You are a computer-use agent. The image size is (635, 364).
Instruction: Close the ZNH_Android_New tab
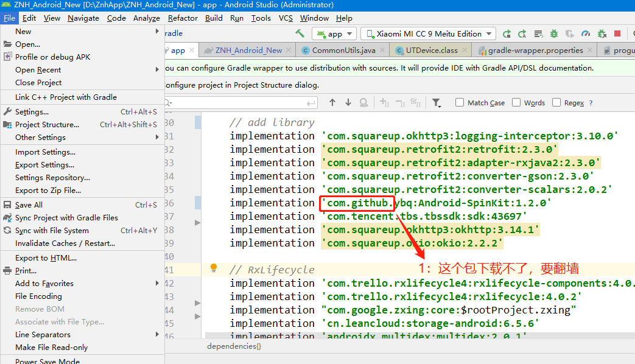(x=289, y=50)
